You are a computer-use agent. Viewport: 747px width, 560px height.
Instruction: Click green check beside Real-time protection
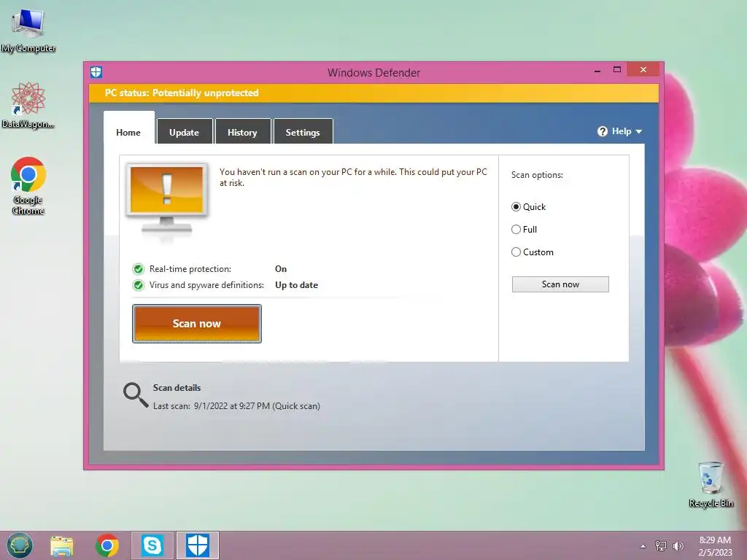138,269
